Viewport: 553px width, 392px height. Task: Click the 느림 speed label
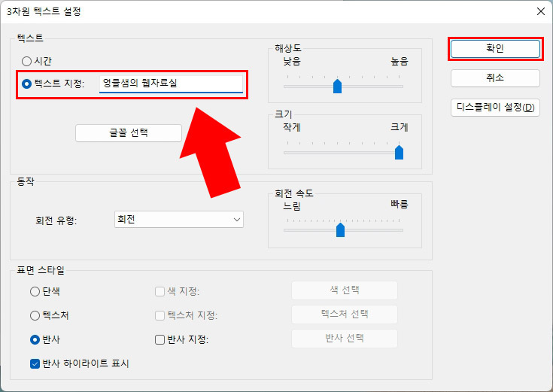click(x=292, y=206)
